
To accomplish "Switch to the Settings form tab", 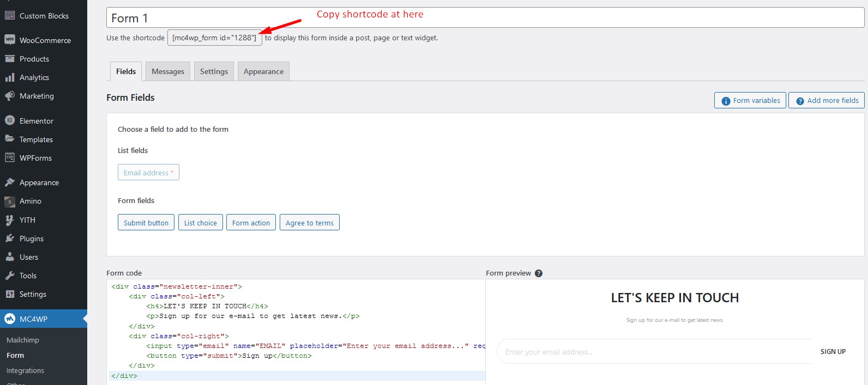I will coord(214,71).
